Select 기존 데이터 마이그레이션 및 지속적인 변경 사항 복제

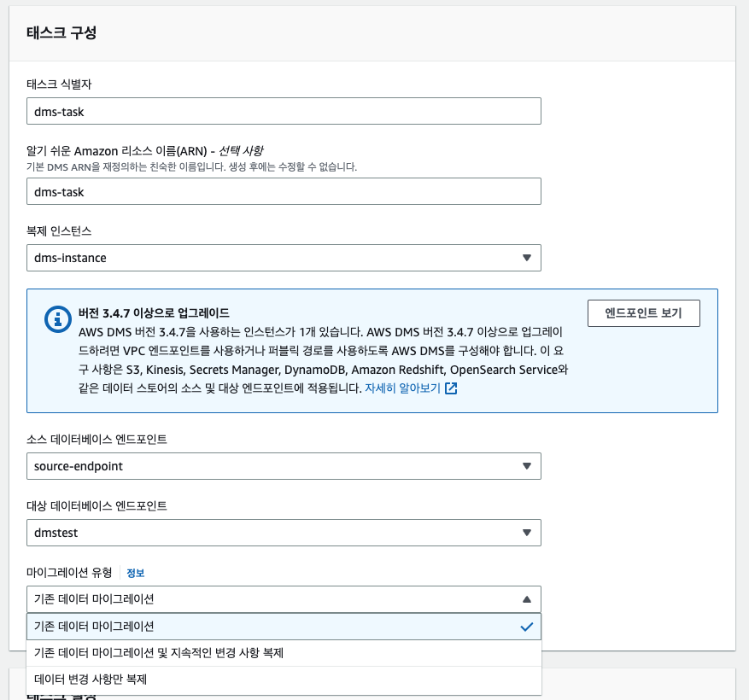159,653
